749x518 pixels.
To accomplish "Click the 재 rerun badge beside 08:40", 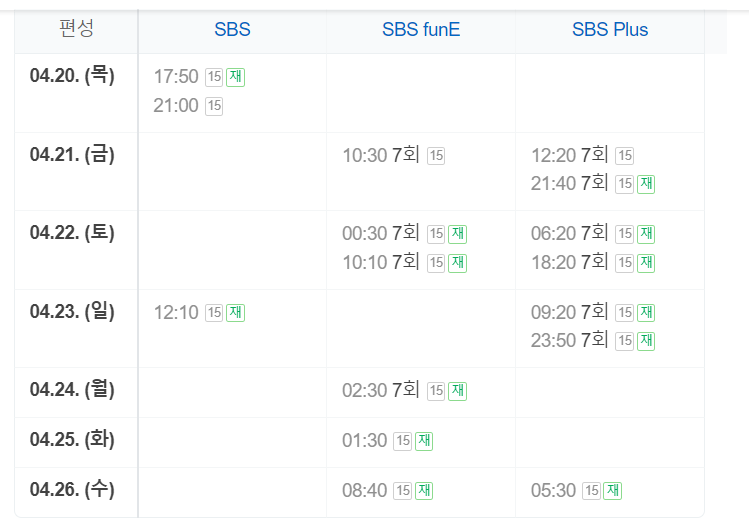I will tap(424, 491).
